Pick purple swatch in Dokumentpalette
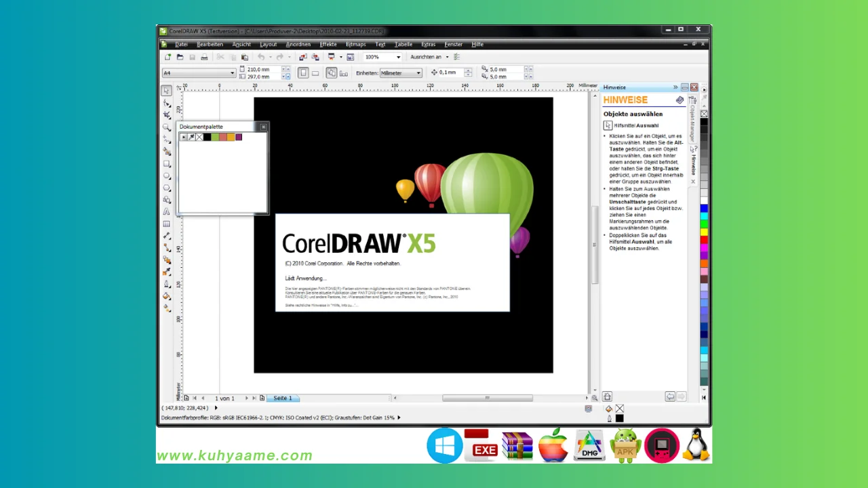 pos(239,137)
